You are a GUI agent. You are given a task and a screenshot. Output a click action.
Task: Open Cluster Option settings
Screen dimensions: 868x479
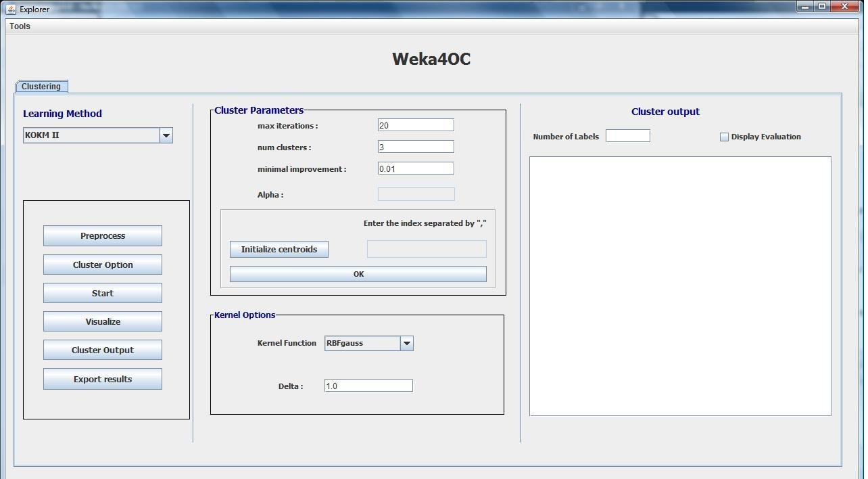[102, 264]
